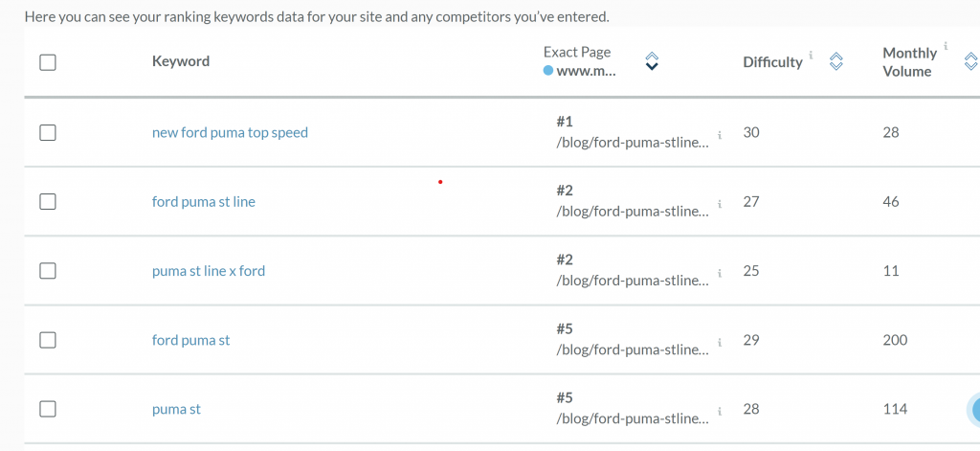Click the Keyword column header
This screenshot has height=451, width=980.
coord(180,61)
